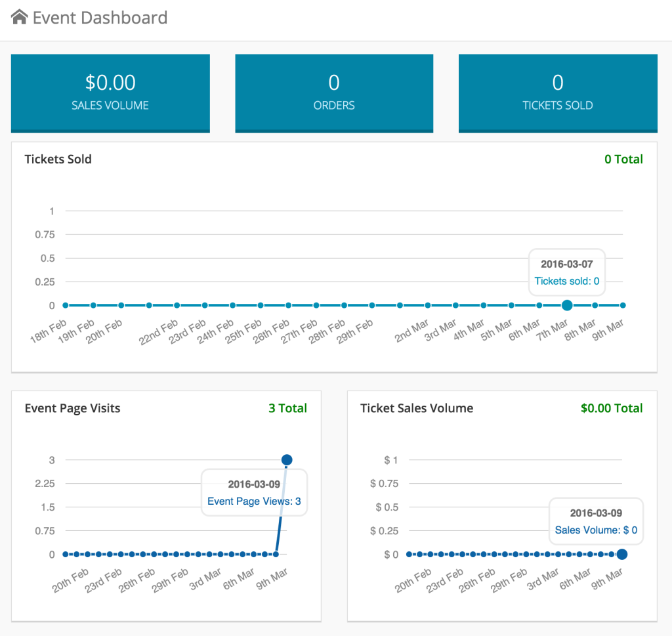672x636 pixels.
Task: Select the Orders summary card
Action: (x=334, y=93)
